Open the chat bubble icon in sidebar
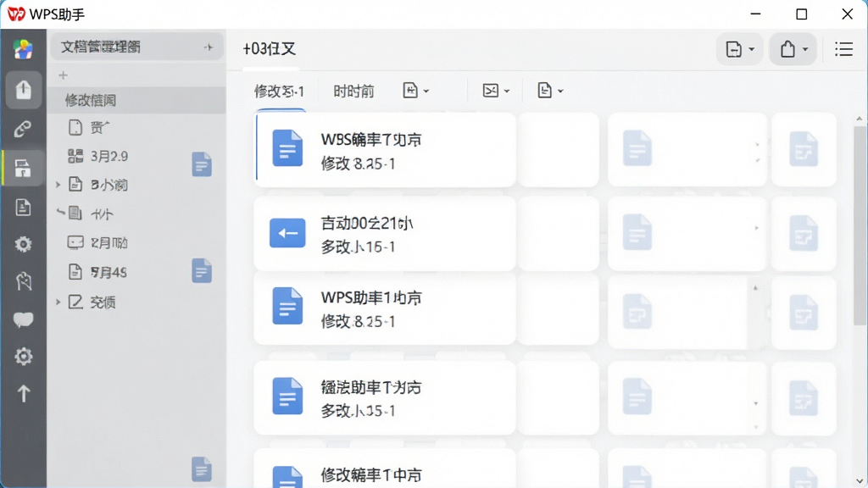 click(23, 319)
